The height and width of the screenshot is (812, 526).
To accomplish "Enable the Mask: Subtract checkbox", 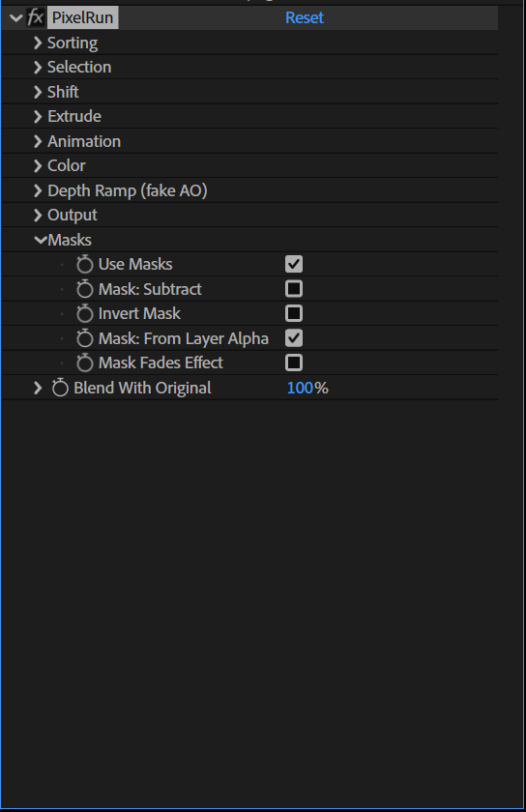I will (294, 288).
